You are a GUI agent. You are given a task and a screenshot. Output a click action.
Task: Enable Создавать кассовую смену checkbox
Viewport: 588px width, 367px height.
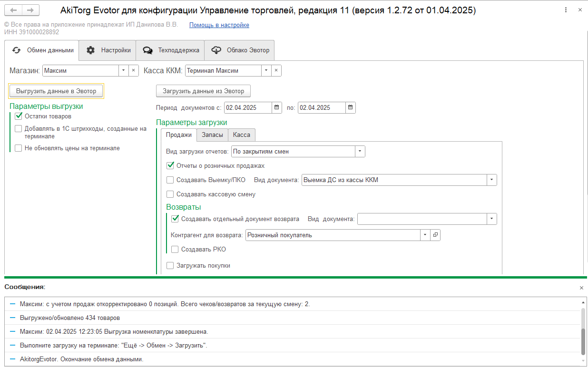click(x=170, y=194)
